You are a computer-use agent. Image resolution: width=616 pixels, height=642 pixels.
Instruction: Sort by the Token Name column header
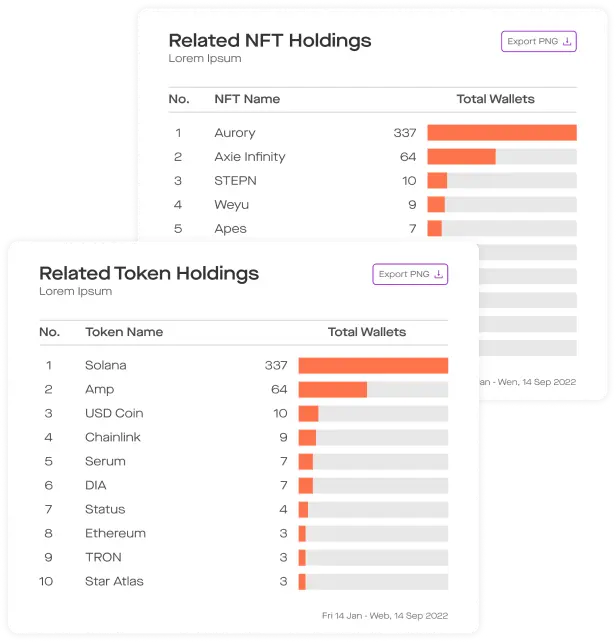pos(124,332)
